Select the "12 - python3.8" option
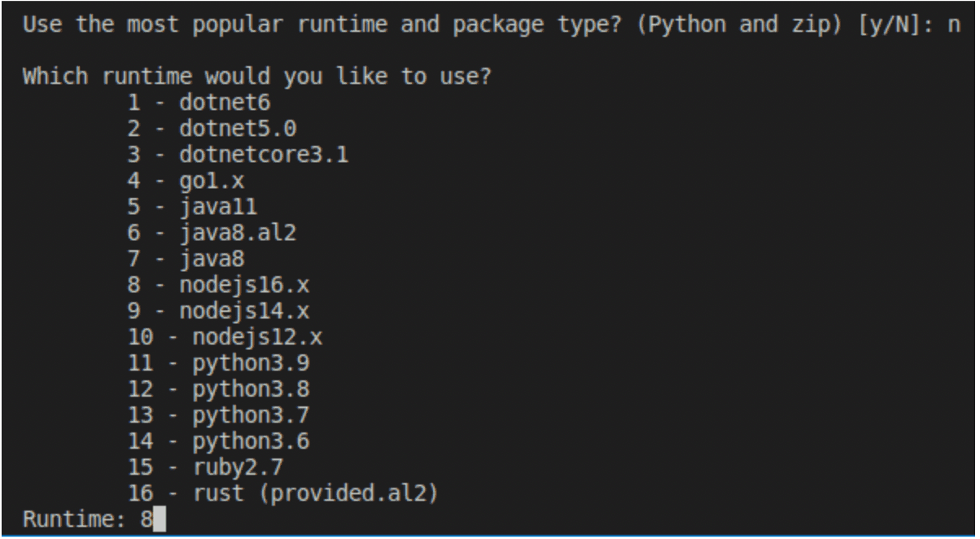The width and height of the screenshot is (980, 539). coord(218,389)
